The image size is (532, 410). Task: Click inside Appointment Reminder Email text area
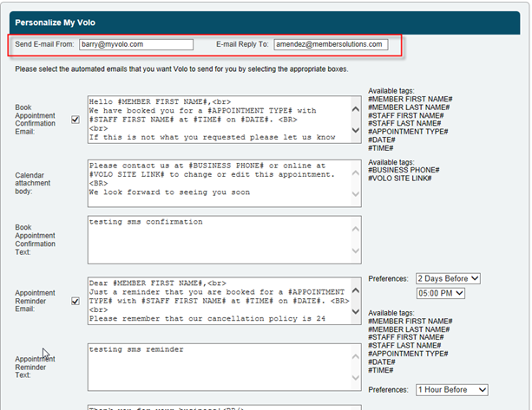click(217, 300)
